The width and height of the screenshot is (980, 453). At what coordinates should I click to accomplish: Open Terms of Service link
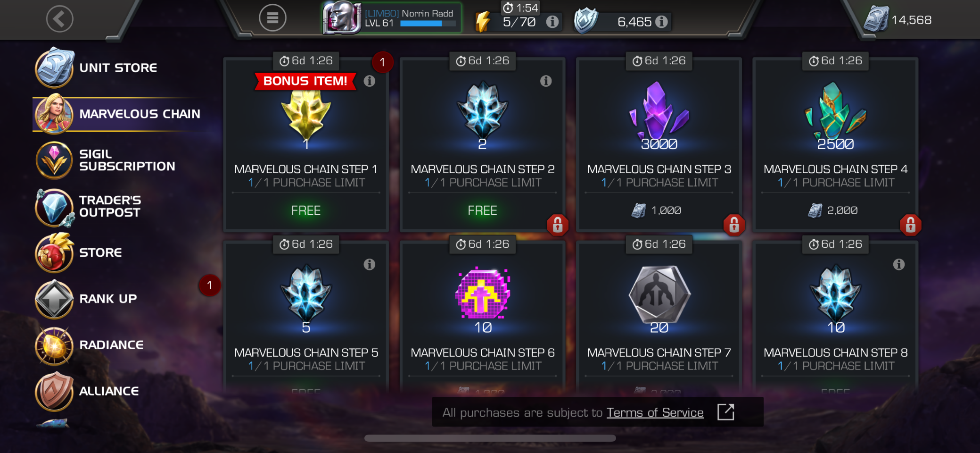click(655, 413)
